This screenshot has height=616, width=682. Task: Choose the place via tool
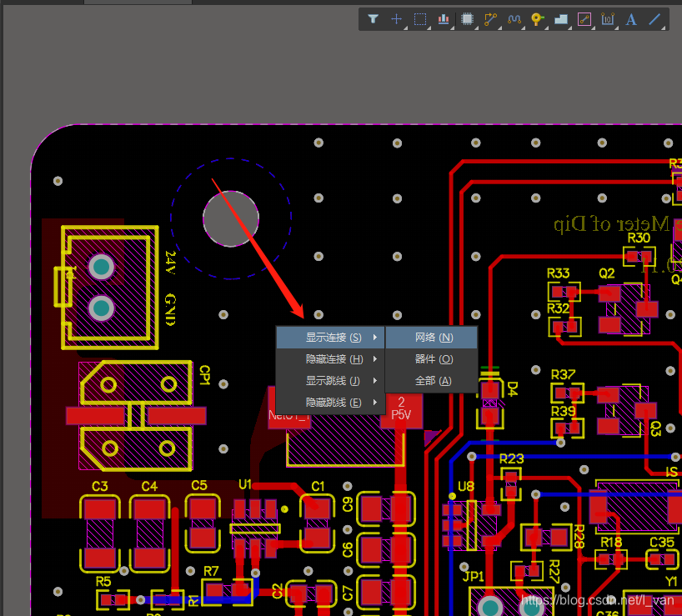537,18
